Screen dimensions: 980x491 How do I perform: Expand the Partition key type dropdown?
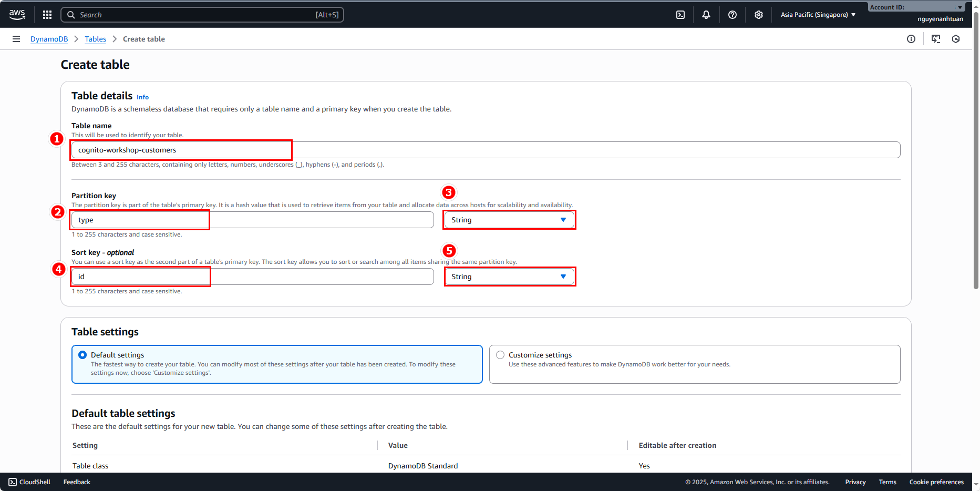(509, 220)
